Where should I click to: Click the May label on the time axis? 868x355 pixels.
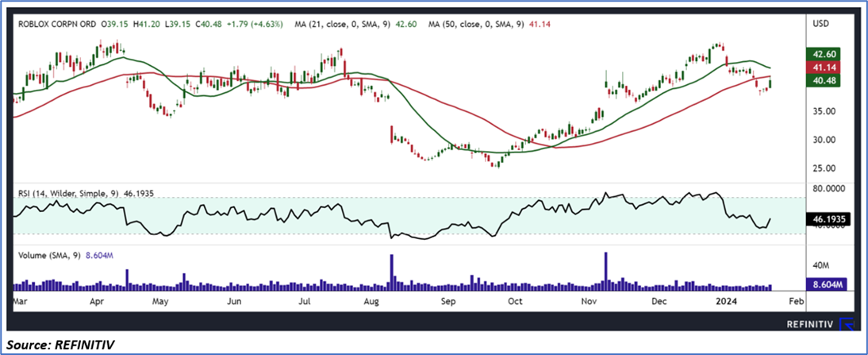click(x=160, y=301)
